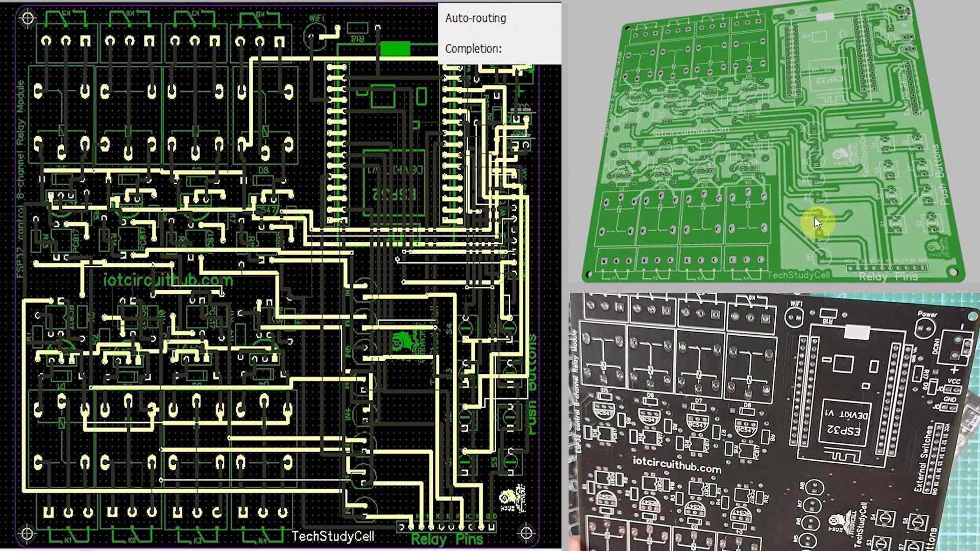Image resolution: width=980 pixels, height=551 pixels.
Task: Select the K1 relay terminal block footprint
Action: (x=68, y=513)
